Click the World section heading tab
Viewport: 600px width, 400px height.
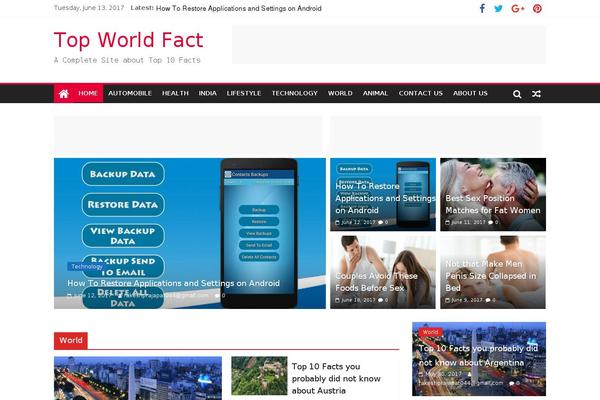click(x=71, y=340)
